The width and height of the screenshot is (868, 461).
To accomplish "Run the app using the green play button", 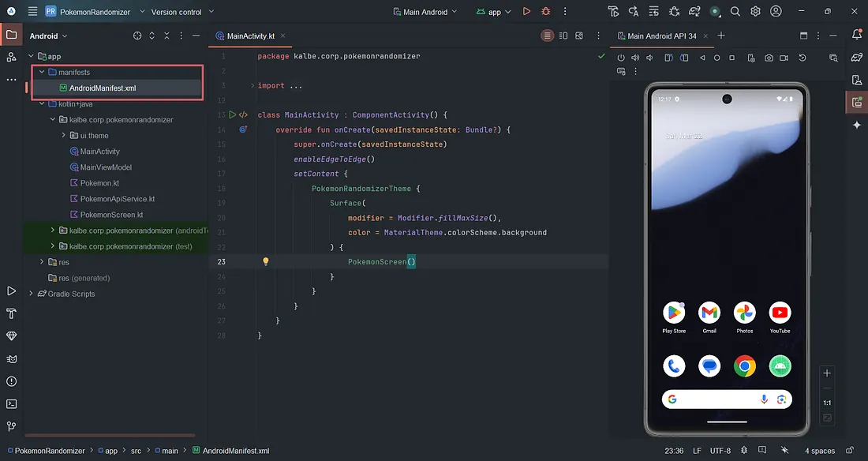I will click(526, 11).
